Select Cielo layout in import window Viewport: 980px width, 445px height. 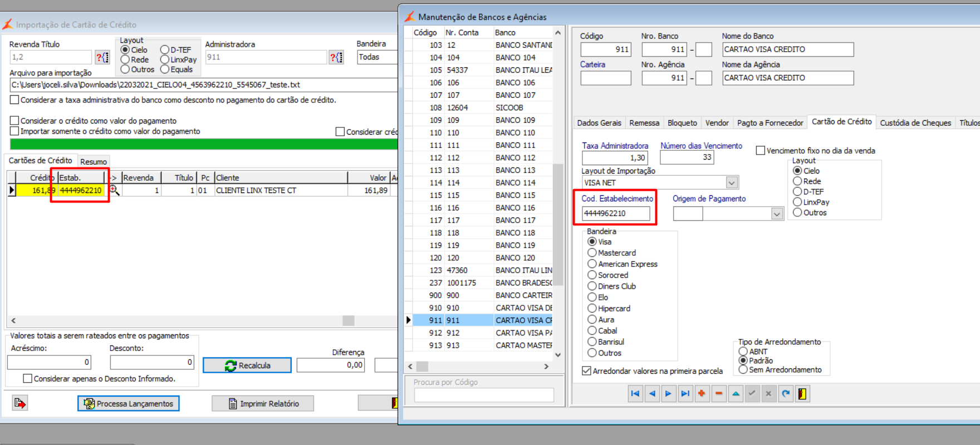tap(134, 50)
